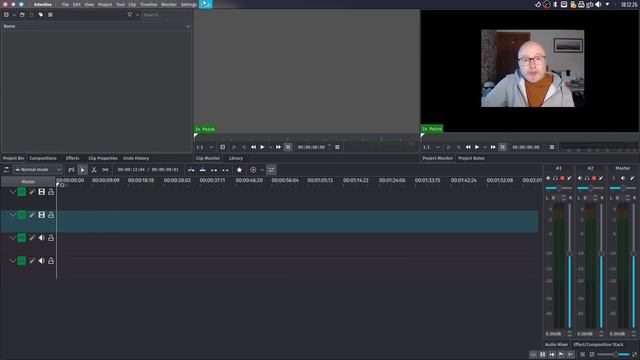640x360 pixels.
Task: Mute the bottom audio track speaker
Action: 42,260
